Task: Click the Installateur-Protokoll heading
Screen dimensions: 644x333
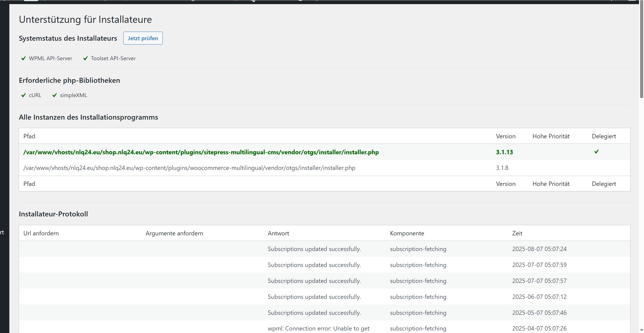Action: (53, 214)
